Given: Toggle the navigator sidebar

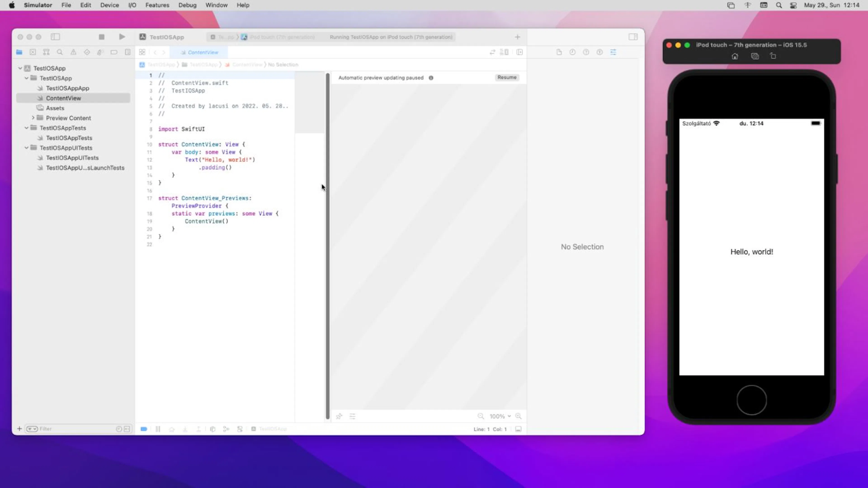Looking at the screenshot, I should (x=55, y=37).
